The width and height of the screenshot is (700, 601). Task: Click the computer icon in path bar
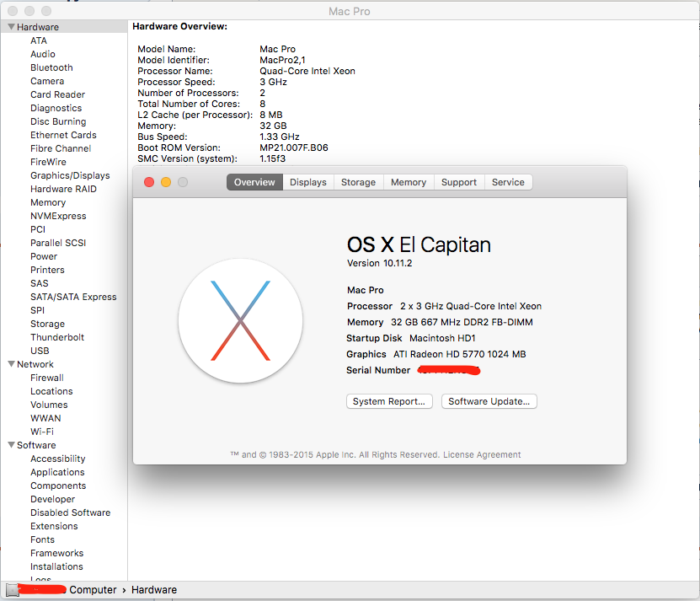point(13,590)
